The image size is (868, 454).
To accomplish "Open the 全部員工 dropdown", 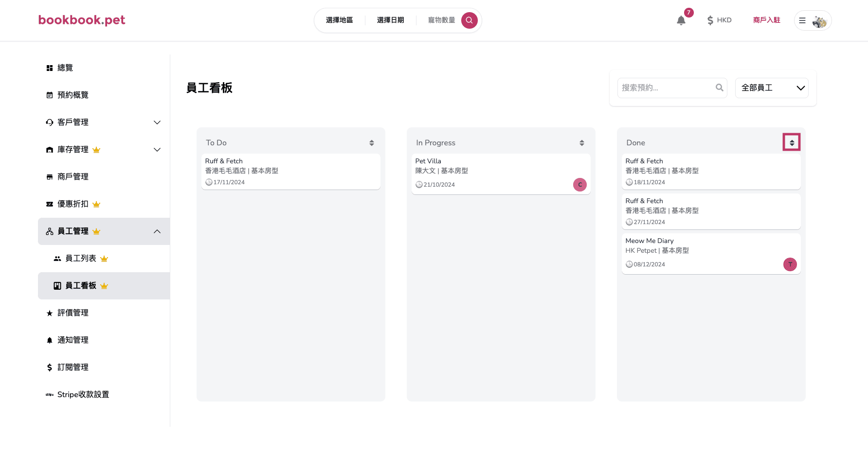I will pos(772,88).
